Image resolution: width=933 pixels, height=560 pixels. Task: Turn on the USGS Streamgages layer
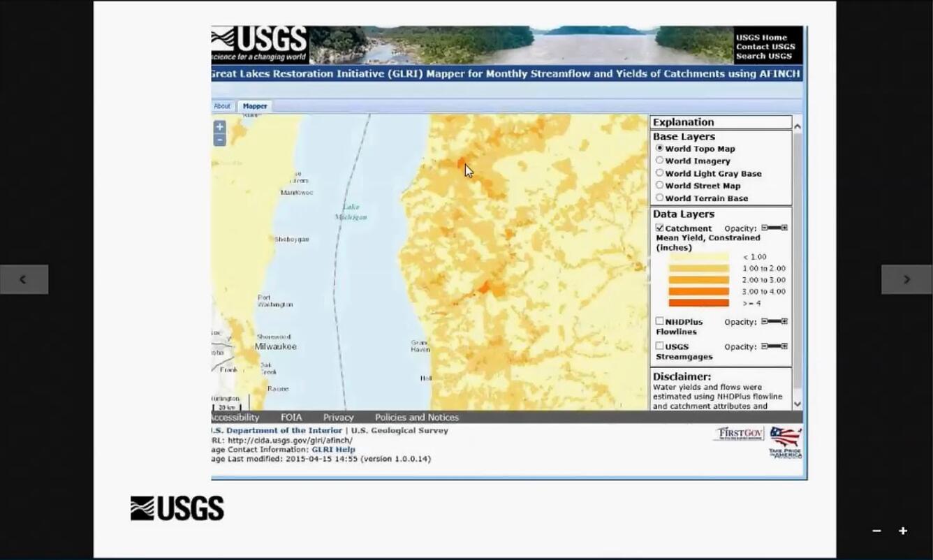(x=659, y=346)
